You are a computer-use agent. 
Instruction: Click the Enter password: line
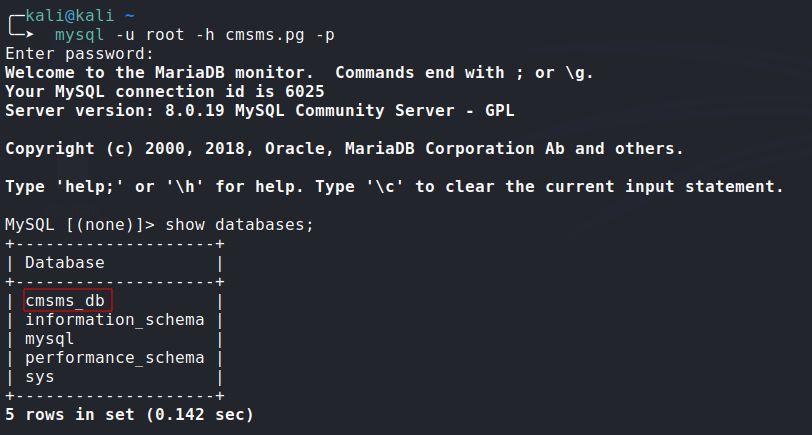(x=80, y=54)
